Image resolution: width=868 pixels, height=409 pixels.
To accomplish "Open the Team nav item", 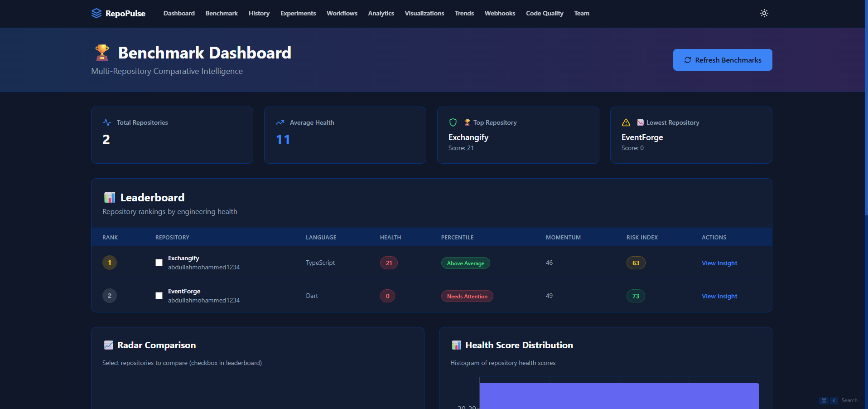I will (x=582, y=13).
